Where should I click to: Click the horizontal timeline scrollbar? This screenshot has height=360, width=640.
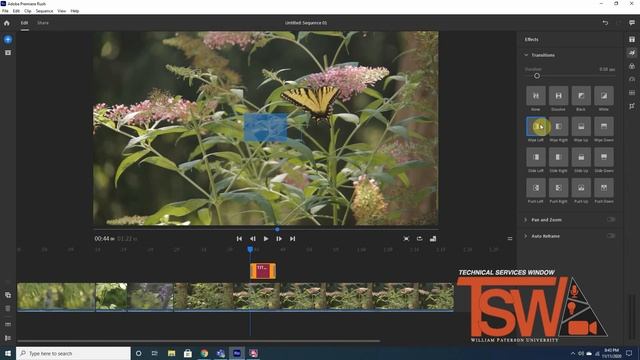click(x=199, y=341)
